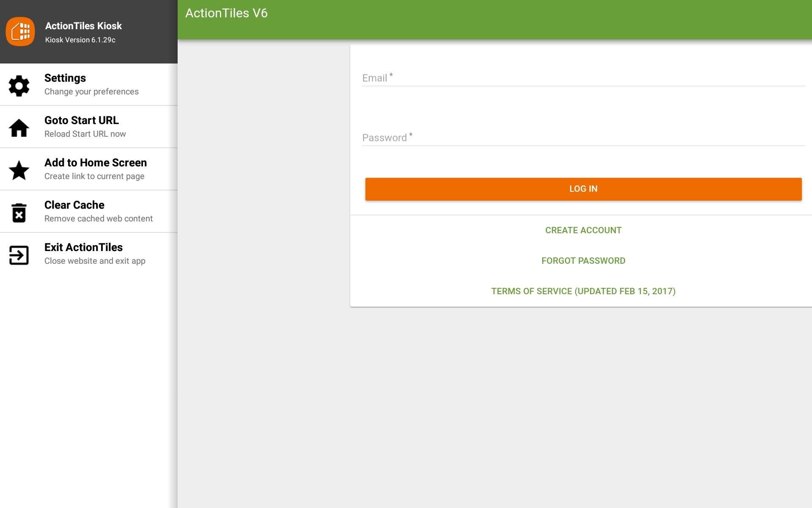Click the ActionTiles V6 green header
This screenshot has width=812, height=508.
tap(226, 13)
